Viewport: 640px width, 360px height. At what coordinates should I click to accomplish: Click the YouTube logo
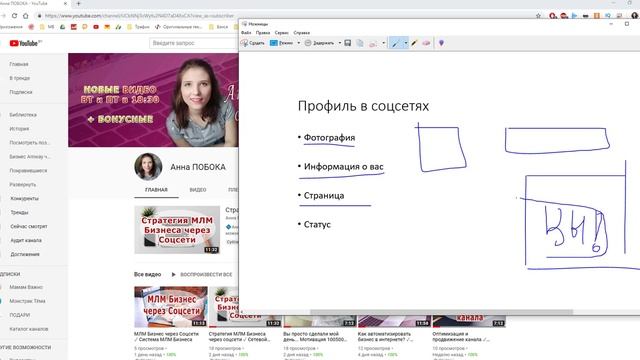(25, 43)
